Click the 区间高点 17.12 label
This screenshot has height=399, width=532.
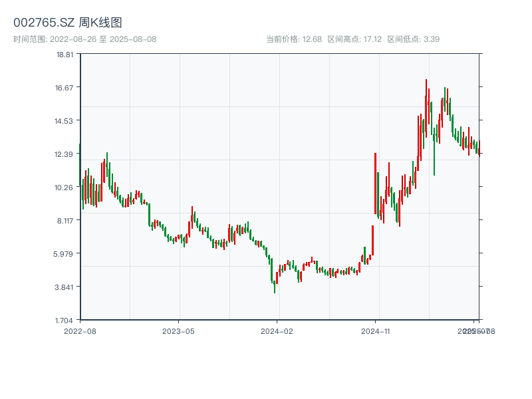354,39
